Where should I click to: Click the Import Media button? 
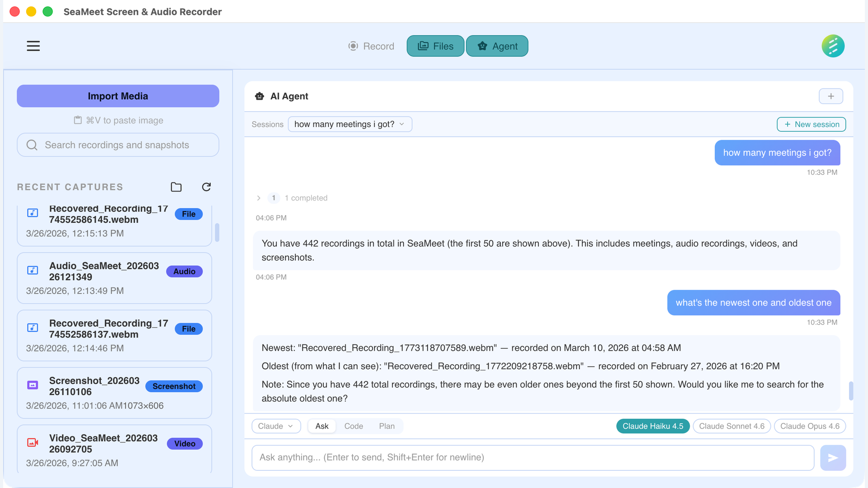pyautogui.click(x=118, y=96)
